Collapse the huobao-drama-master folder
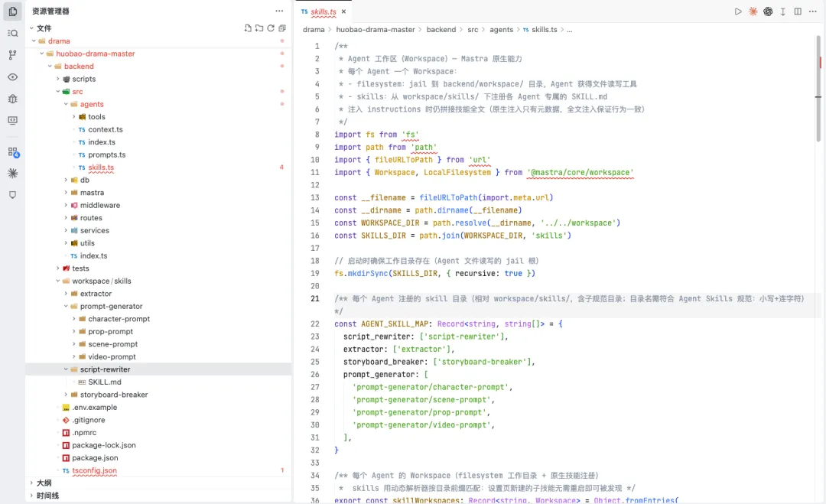Image resolution: width=826 pixels, height=504 pixels. [x=42, y=54]
